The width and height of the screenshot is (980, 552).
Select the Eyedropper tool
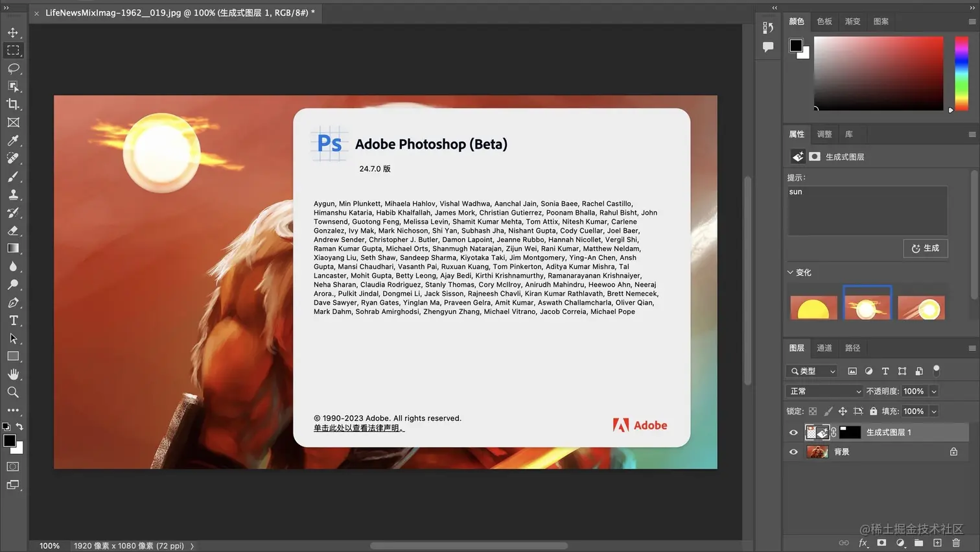pos(13,140)
